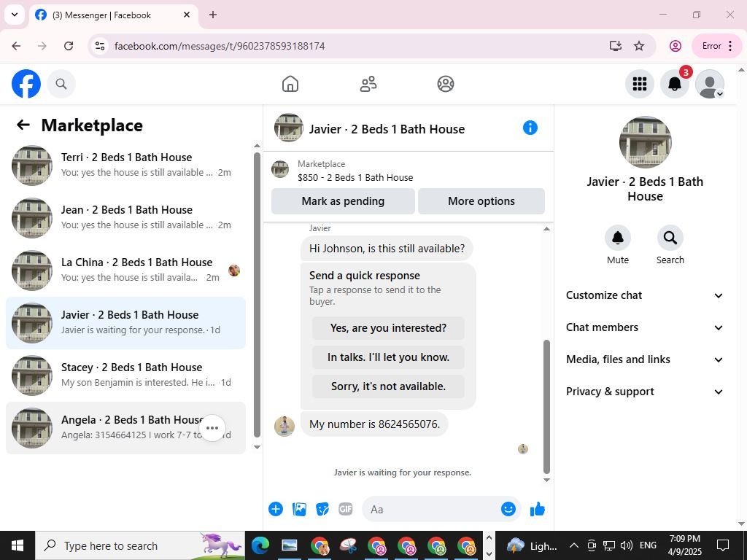The height and width of the screenshot is (560, 747).
Task: Open the Windows notification center
Action: click(723, 545)
